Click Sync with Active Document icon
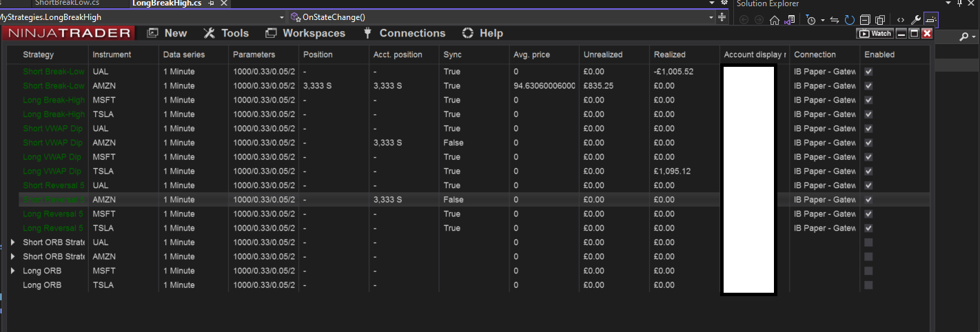Image resolution: width=980 pixels, height=332 pixels. click(835, 20)
